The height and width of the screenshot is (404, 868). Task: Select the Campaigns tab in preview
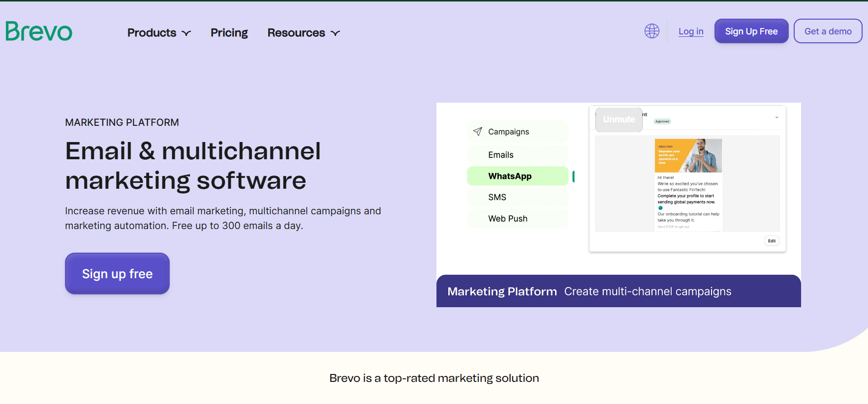518,132
